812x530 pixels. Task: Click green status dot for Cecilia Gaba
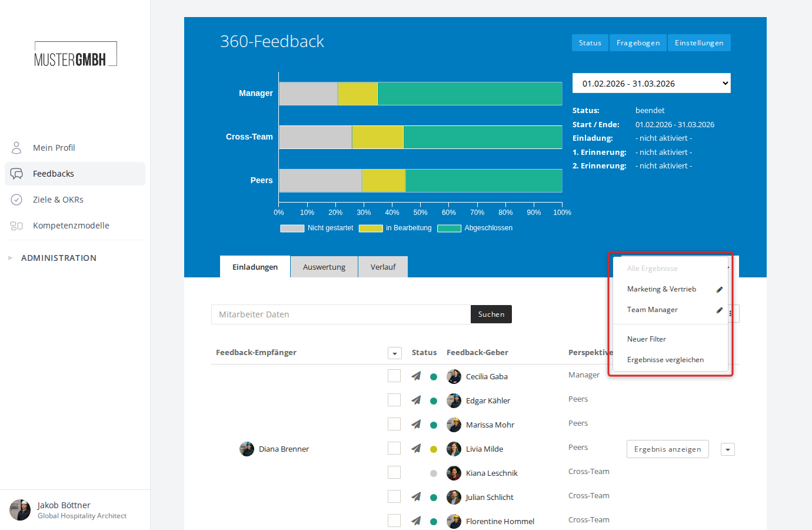(x=434, y=377)
